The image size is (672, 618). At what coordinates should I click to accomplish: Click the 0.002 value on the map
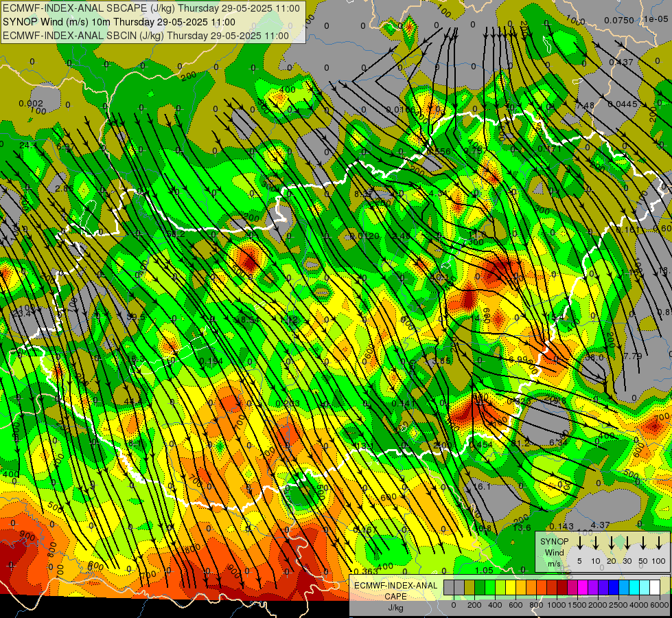tap(31, 104)
